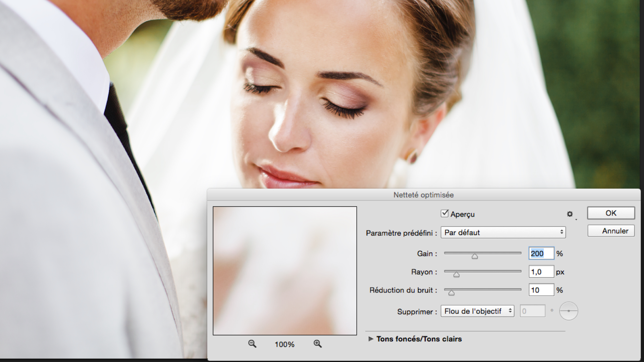Click the Réduction du bruit slider handle

coord(451,293)
